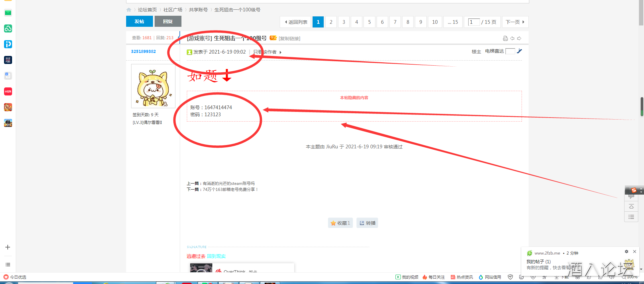
Task: Open 论坛首页 breadcrumb link
Action: (x=148, y=10)
